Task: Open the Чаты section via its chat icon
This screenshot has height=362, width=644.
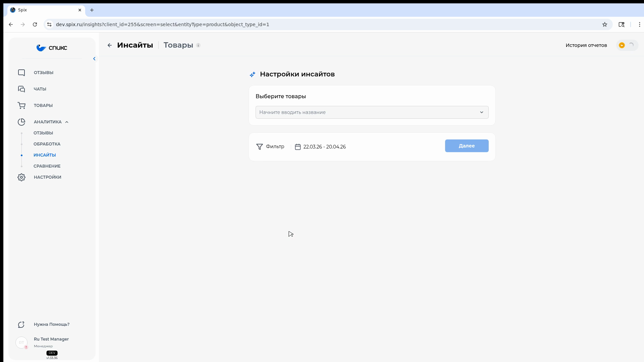Action: click(21, 89)
